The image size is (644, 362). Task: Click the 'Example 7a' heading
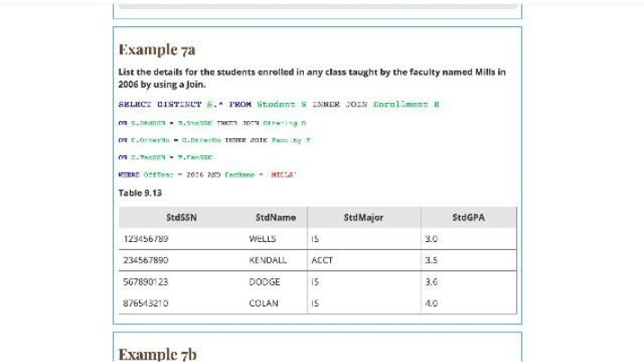point(156,50)
